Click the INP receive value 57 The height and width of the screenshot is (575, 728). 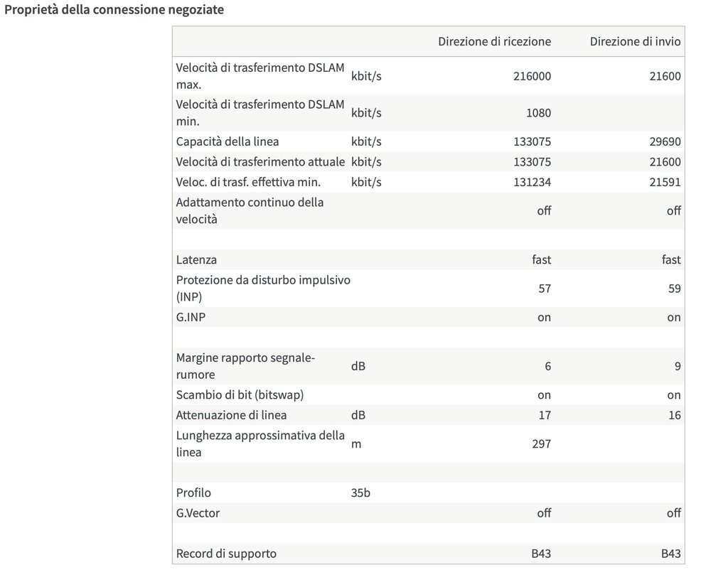tap(545, 289)
